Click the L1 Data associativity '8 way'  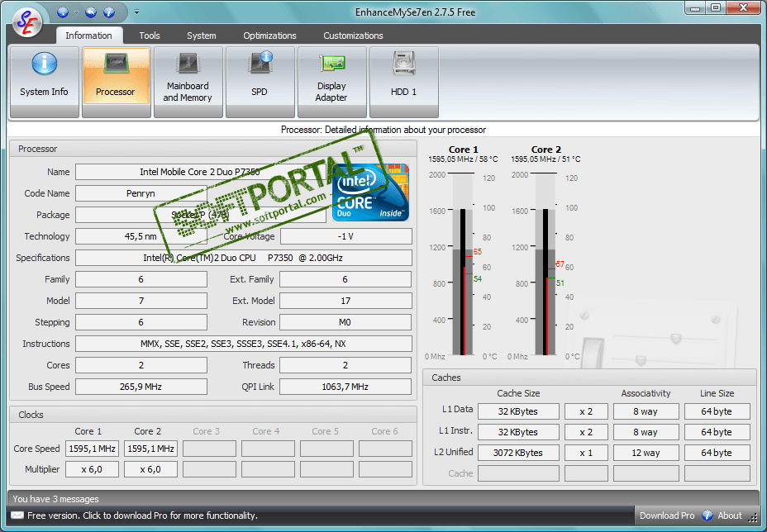pyautogui.click(x=646, y=411)
